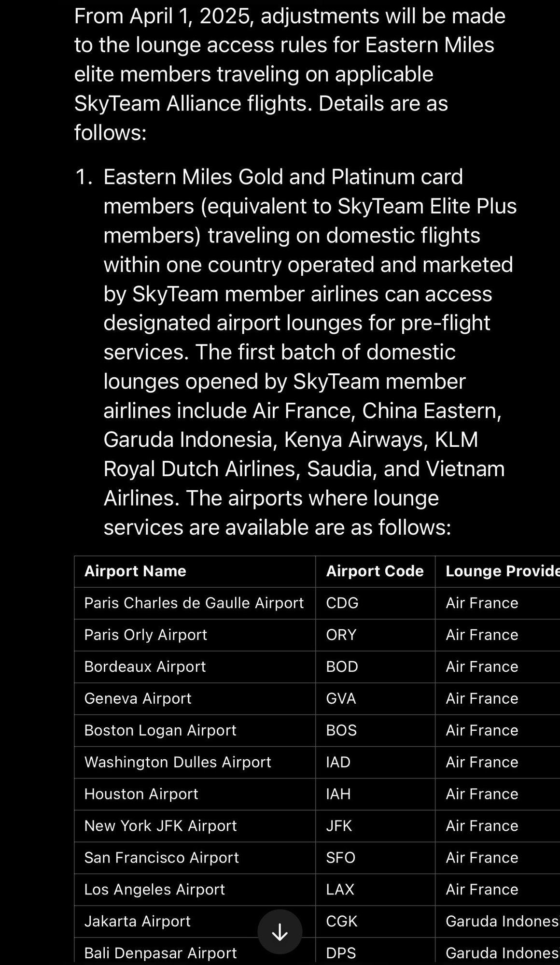Click the Airport Code column header

(x=375, y=571)
